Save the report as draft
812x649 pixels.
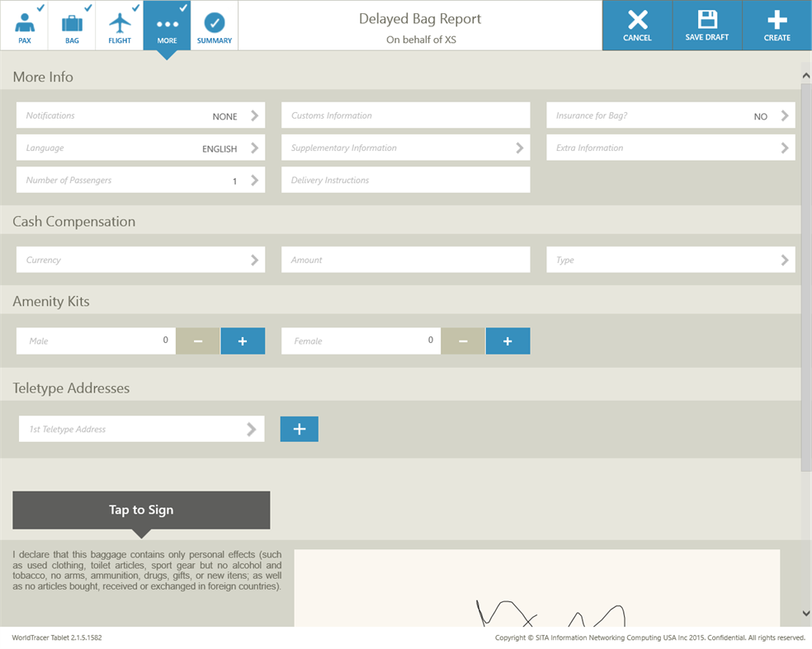click(707, 26)
